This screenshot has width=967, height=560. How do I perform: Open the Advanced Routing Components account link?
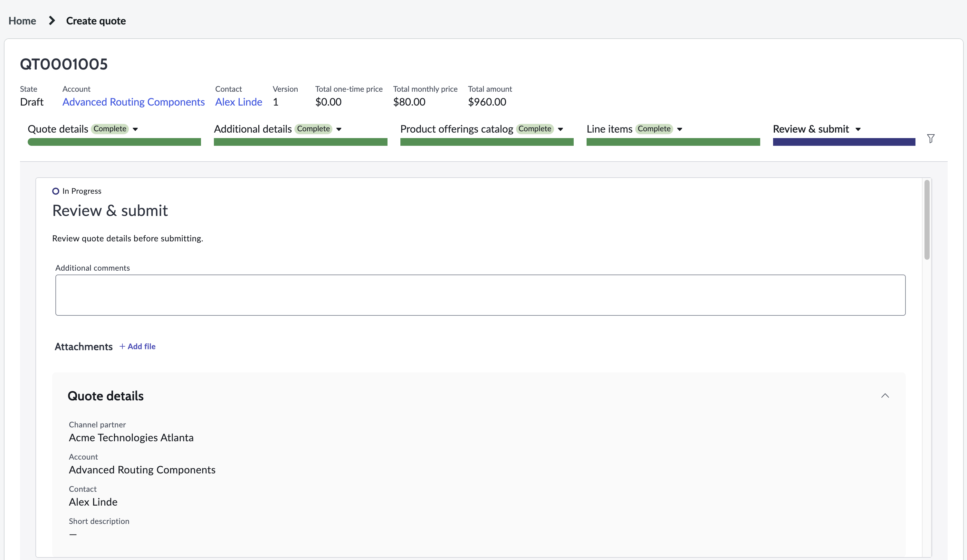coord(134,102)
